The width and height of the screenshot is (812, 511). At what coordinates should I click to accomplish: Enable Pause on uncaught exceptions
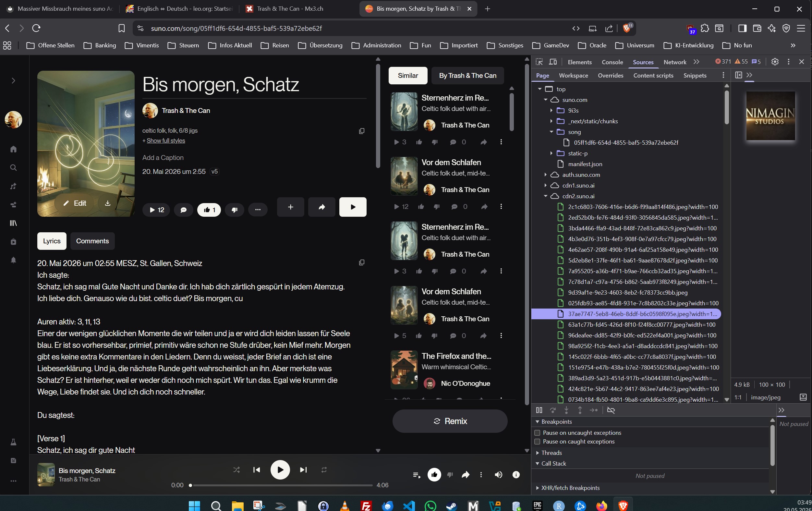pyautogui.click(x=537, y=432)
